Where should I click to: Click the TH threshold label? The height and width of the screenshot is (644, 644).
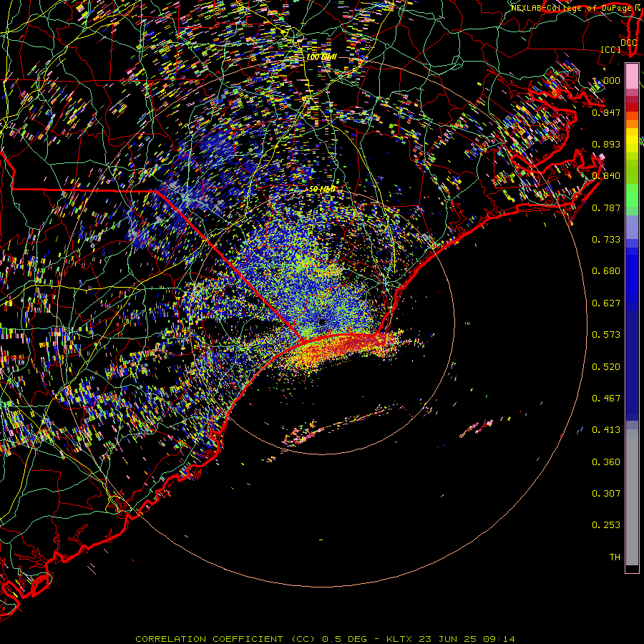pyautogui.click(x=615, y=557)
